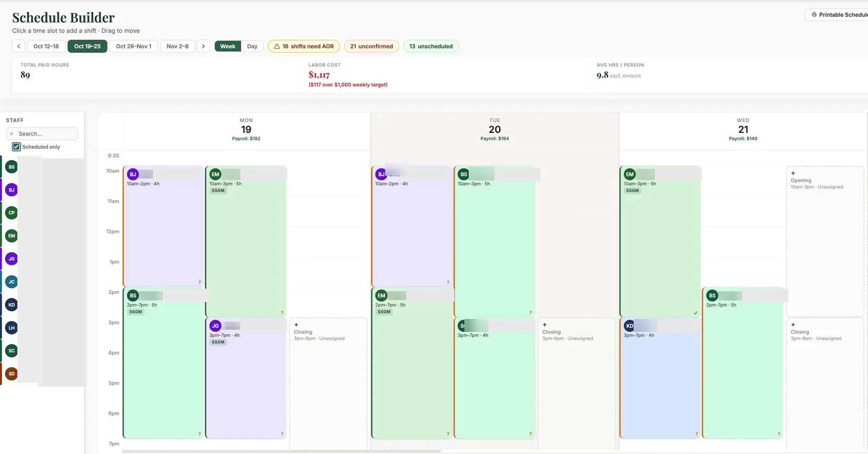868x454 pixels.
Task: Open Wednesday BS 2pm–7pm shift
Action: pos(743,363)
